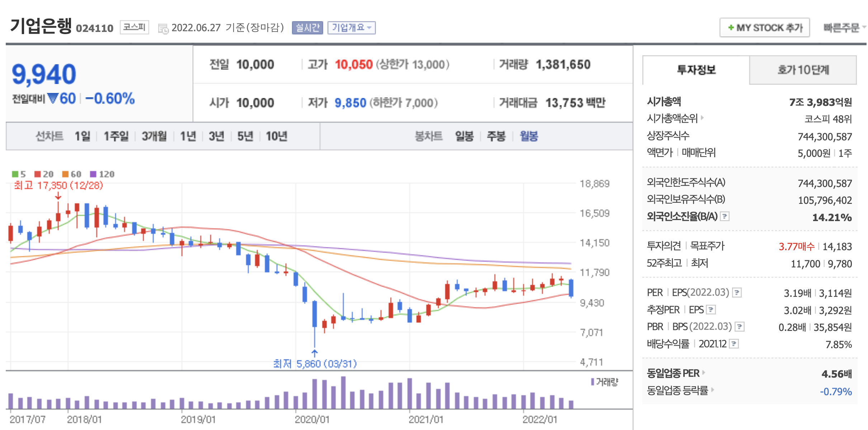
Task: Select the 3개월 line chart
Action: 154,136
